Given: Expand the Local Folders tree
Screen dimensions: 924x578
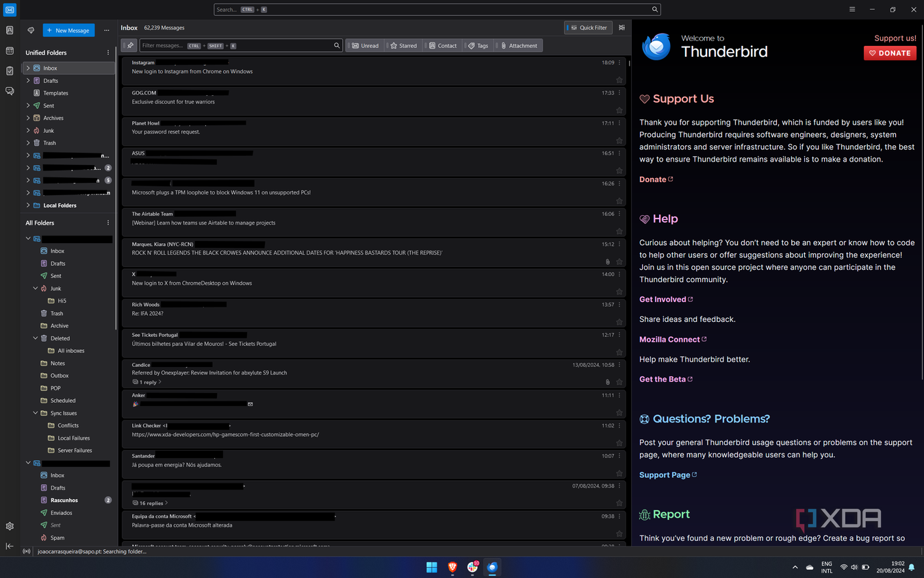Looking at the screenshot, I should 28,205.
